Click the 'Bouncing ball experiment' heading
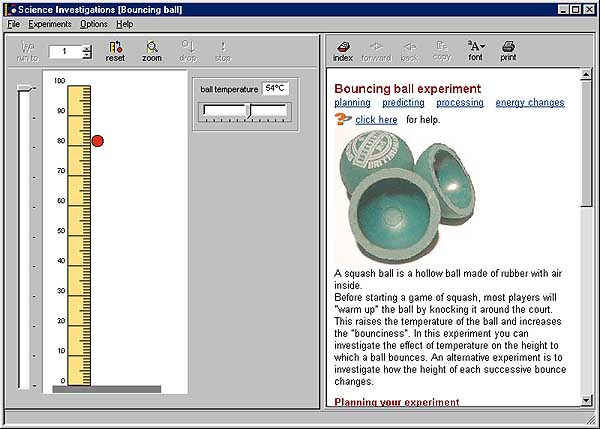Screen dimensions: 600x429 pyautogui.click(x=408, y=89)
